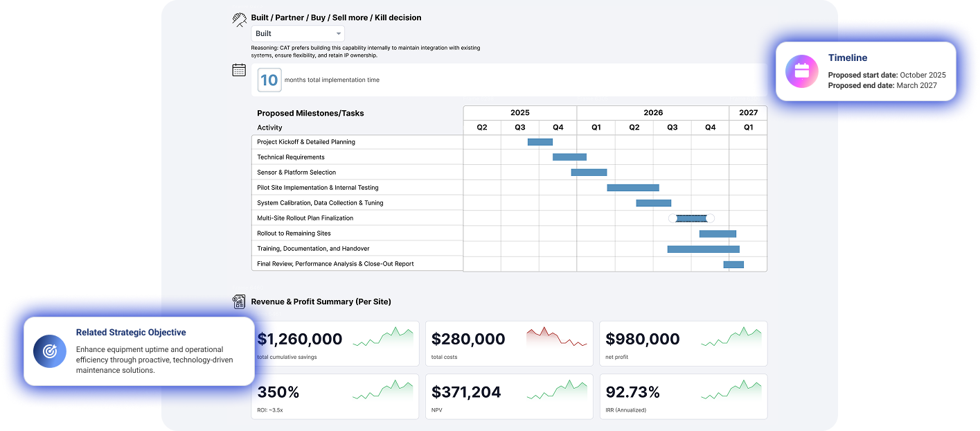Select the Pilot Site Implementation Gantt bar

point(633,188)
